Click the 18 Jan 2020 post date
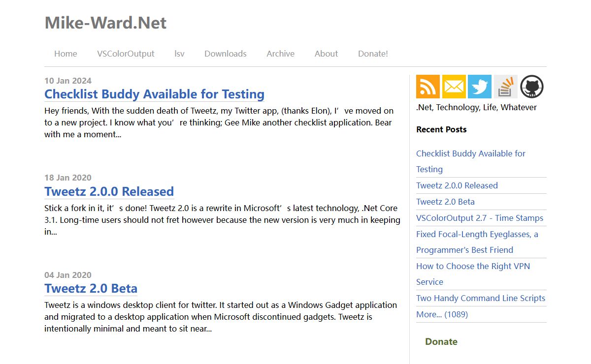The width and height of the screenshot is (591, 364). pos(68,178)
